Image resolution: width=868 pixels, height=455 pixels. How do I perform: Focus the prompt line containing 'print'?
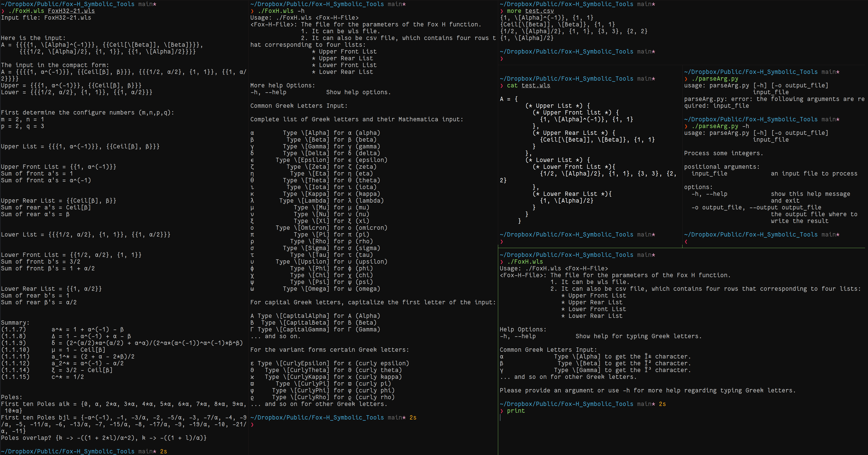tap(516, 410)
